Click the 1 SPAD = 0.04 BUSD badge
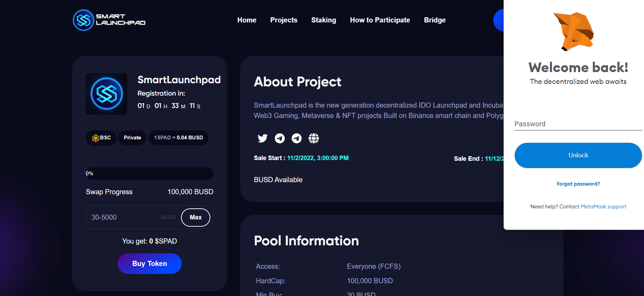 click(x=179, y=138)
